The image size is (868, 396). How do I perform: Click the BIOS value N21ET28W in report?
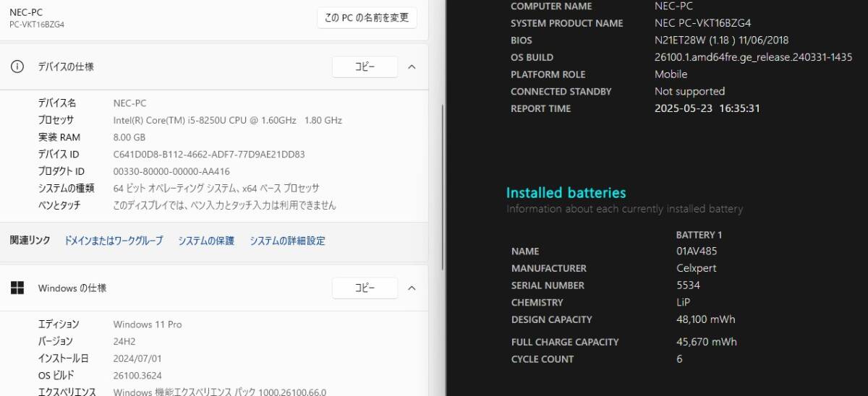(x=721, y=40)
